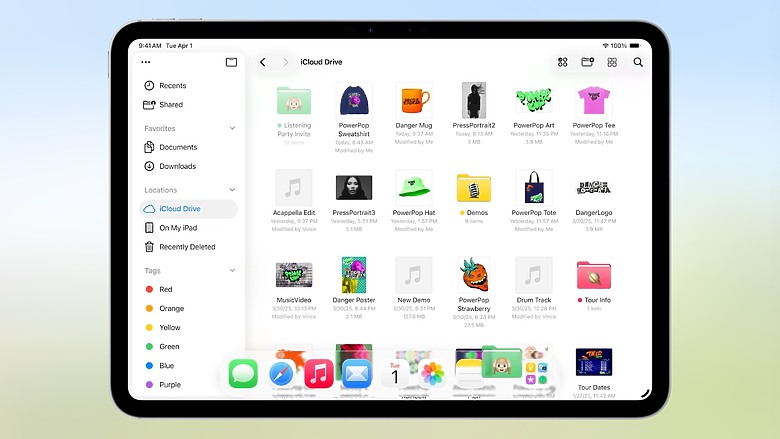Open the PowerPop Strawberry file
Viewport: 780px width, 439px height.
tap(474, 275)
